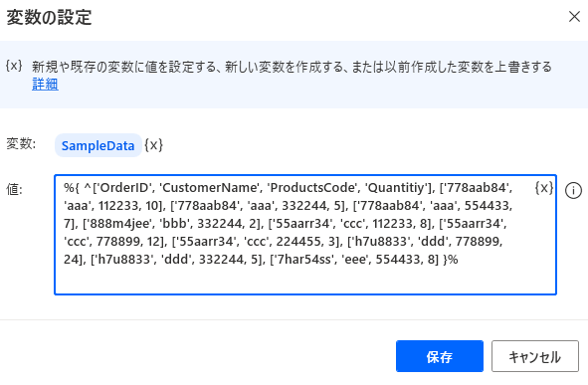The height and width of the screenshot is (385, 588).
Task: Click the {x} icon in description banner
Action: 14,66
